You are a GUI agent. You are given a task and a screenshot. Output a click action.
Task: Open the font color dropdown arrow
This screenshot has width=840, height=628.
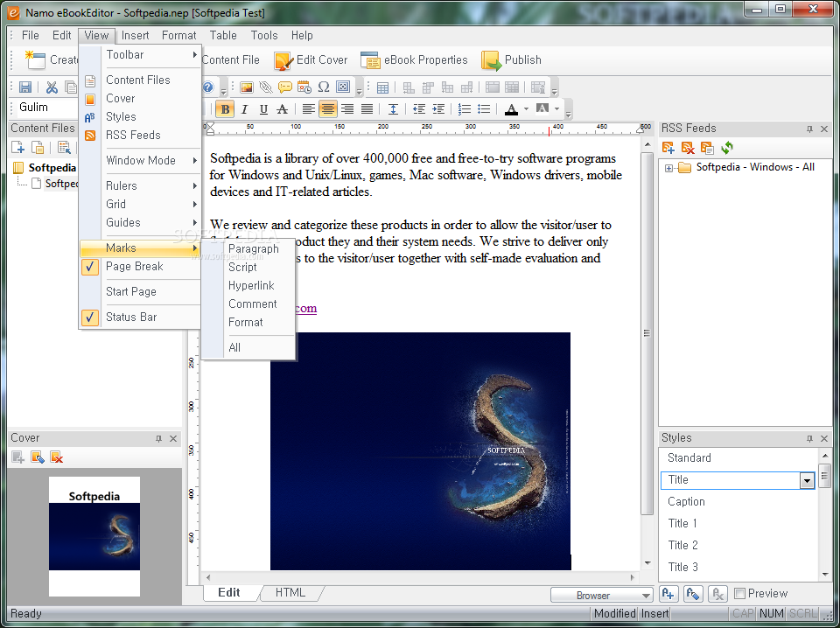point(526,109)
